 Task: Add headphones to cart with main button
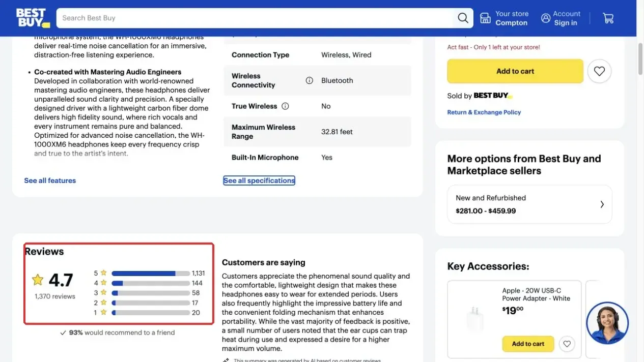tap(515, 71)
